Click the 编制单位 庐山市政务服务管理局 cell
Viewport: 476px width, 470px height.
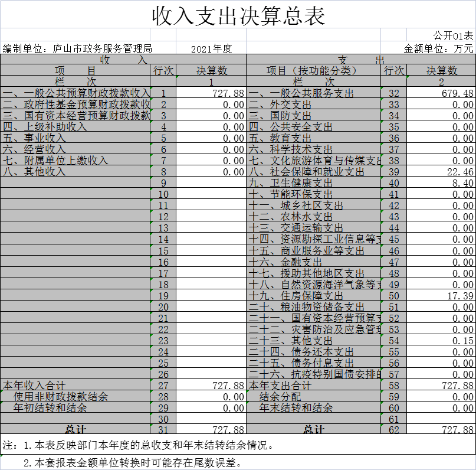(x=77, y=48)
